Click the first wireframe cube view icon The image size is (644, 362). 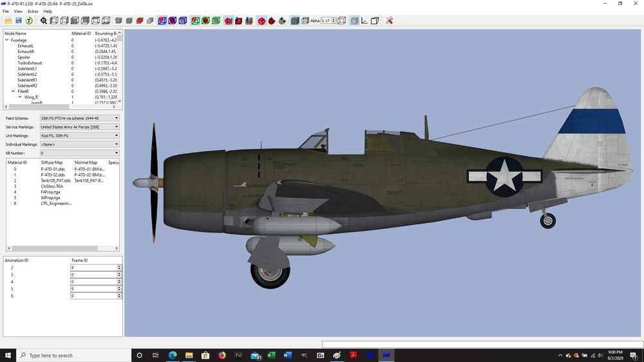coord(54,21)
